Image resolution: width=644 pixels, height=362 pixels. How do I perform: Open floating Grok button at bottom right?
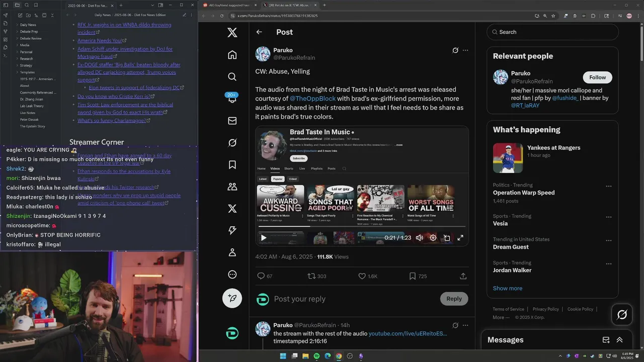coord(622,315)
